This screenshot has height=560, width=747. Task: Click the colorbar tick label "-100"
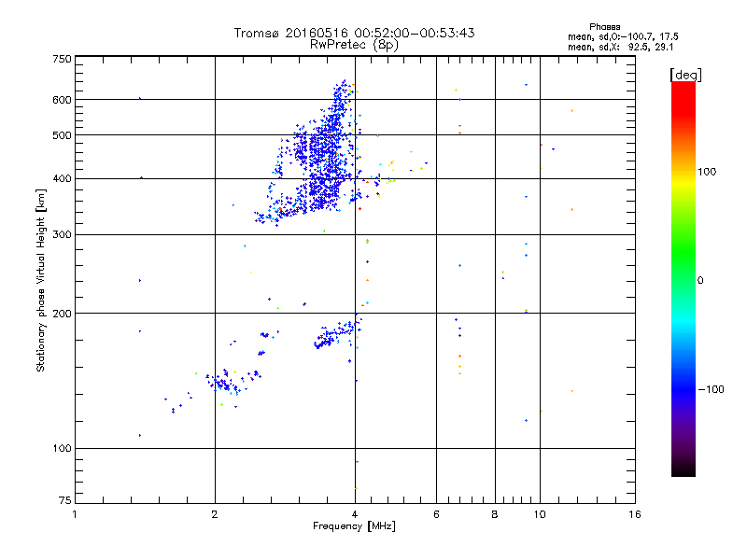pos(711,389)
